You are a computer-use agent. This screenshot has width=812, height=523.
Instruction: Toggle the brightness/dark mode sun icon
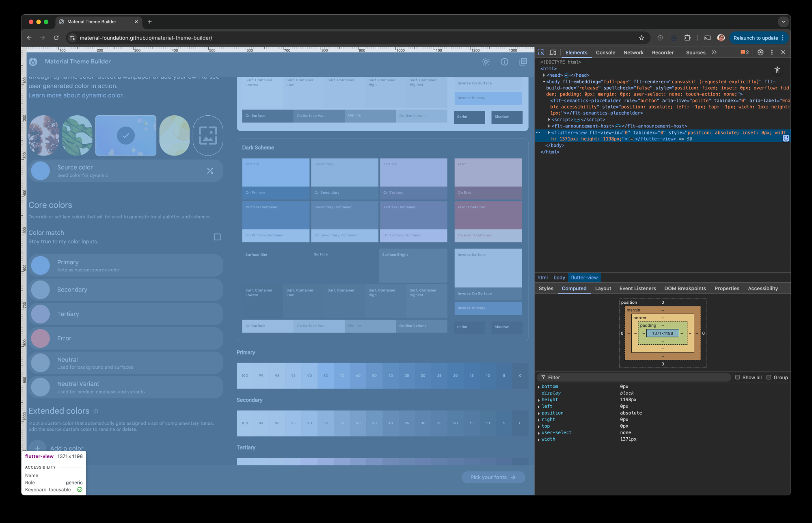coord(486,62)
